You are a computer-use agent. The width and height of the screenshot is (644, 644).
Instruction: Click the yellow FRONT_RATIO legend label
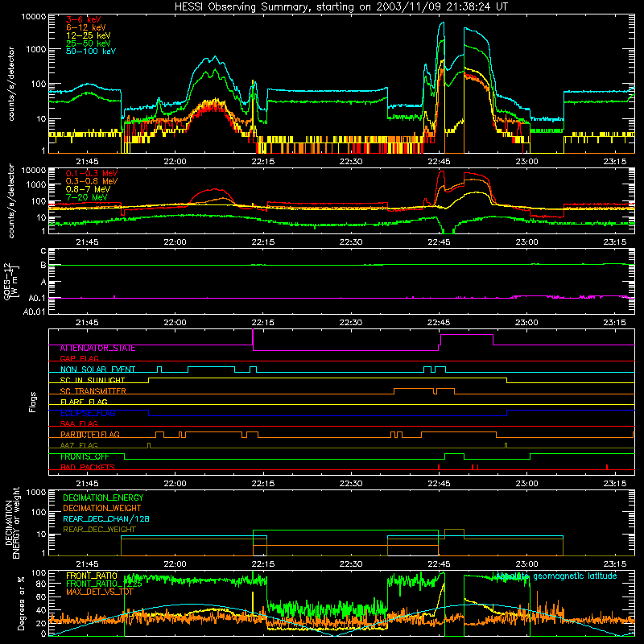(92, 576)
